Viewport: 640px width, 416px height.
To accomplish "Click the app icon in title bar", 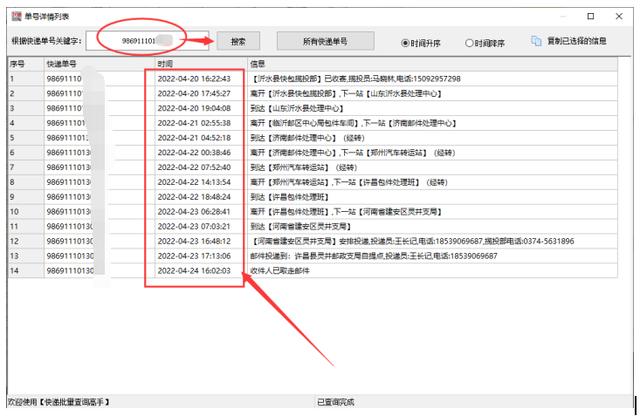I will click(16, 16).
